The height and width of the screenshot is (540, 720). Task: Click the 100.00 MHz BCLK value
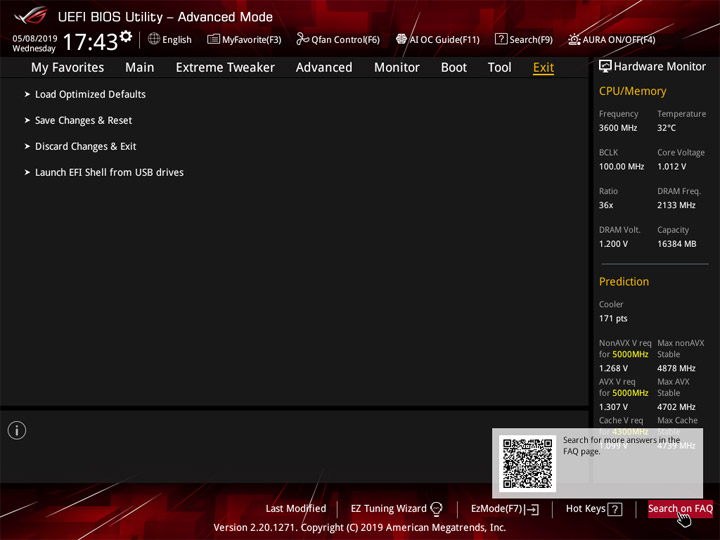coord(621,166)
